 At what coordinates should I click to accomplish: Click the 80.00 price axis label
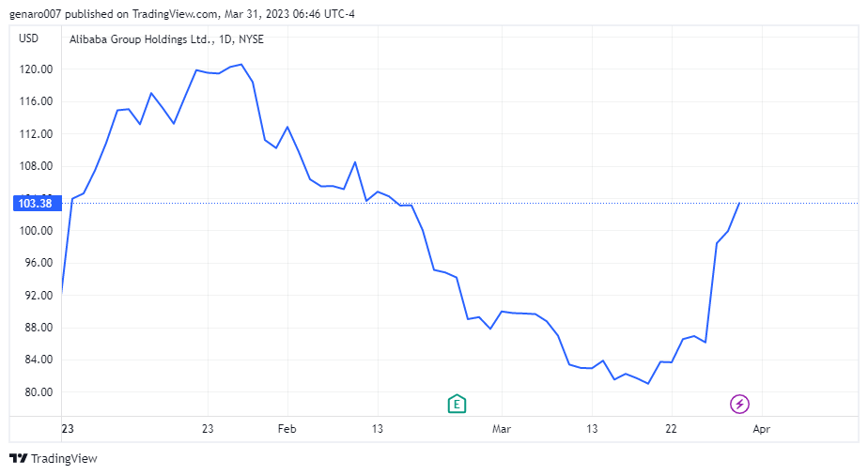[x=36, y=392]
